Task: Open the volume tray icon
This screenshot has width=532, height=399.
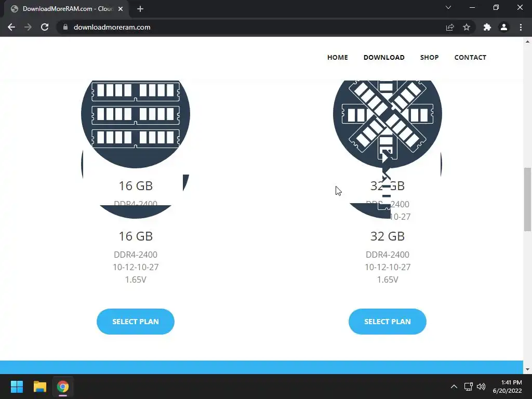Action: pyautogui.click(x=481, y=387)
